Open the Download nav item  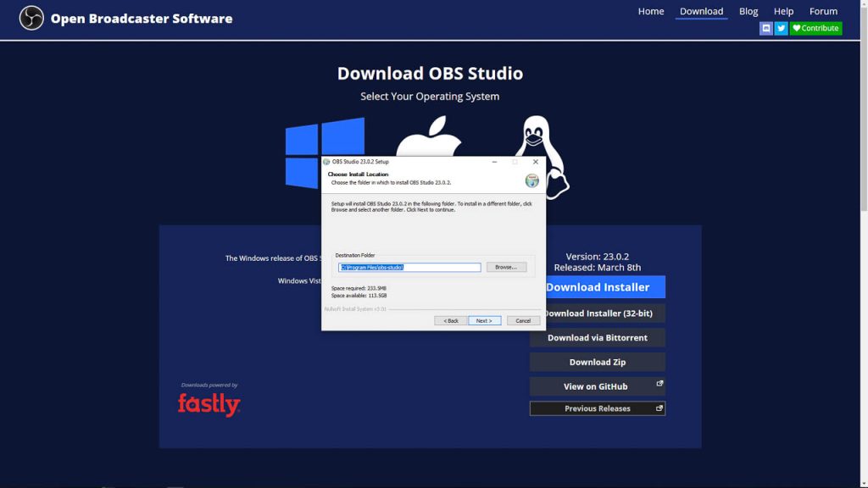pyautogui.click(x=701, y=11)
